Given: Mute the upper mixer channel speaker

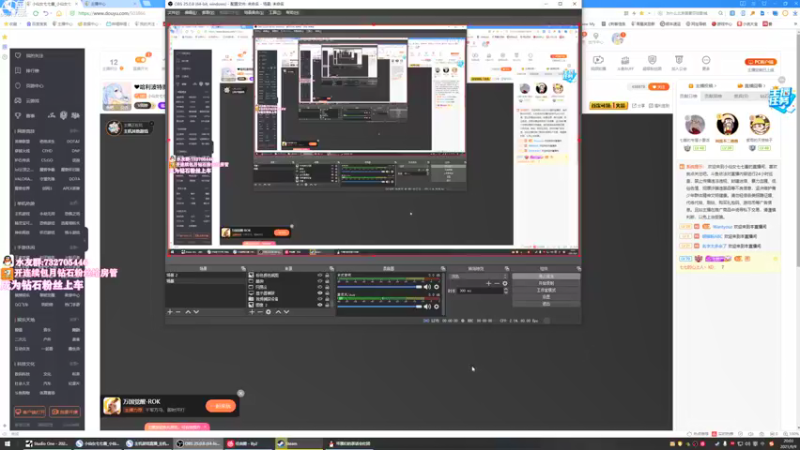Looking at the screenshot, I should tap(427, 287).
